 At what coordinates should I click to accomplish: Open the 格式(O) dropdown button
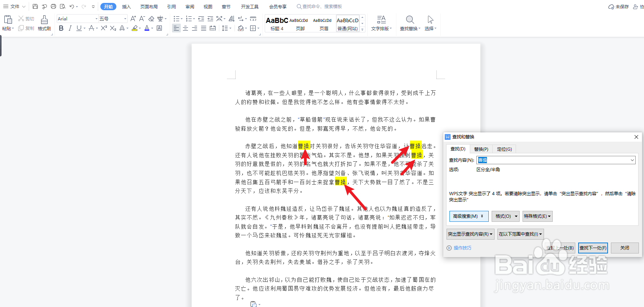(506, 216)
